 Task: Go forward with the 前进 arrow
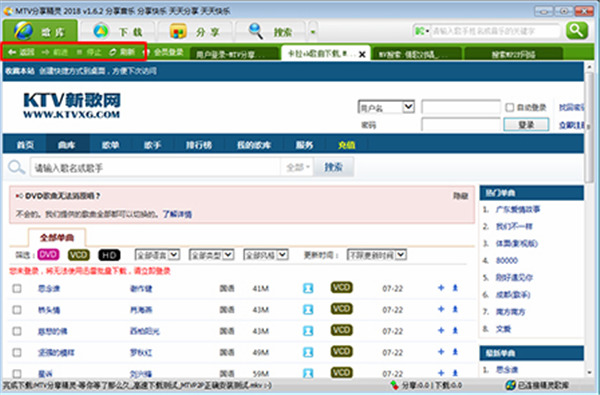pyautogui.click(x=55, y=52)
